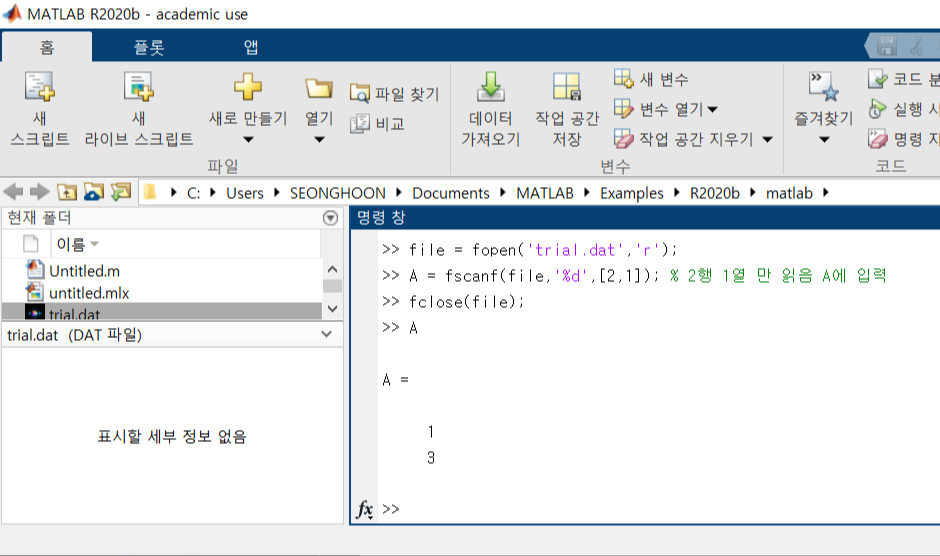The width and height of the screenshot is (940, 556).
Task: Click the yellow plus 새로 만들기 icon
Action: pyautogui.click(x=248, y=87)
